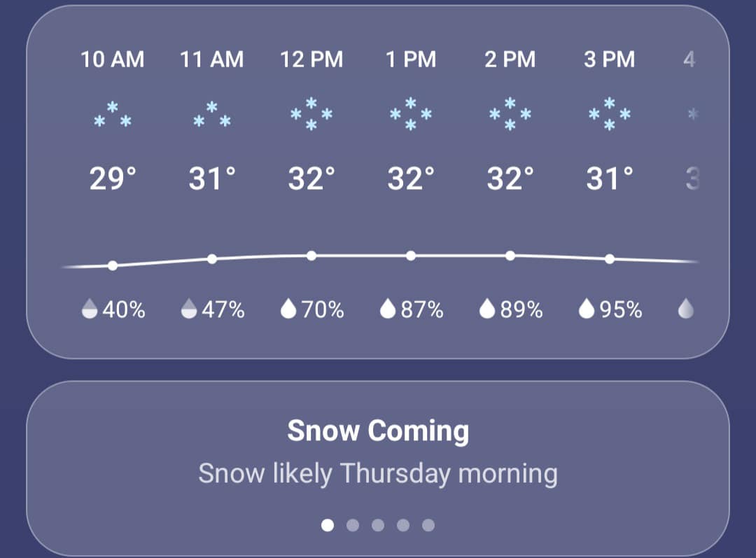Click the snow icon under 12 PM
The height and width of the screenshot is (558, 756).
click(311, 114)
